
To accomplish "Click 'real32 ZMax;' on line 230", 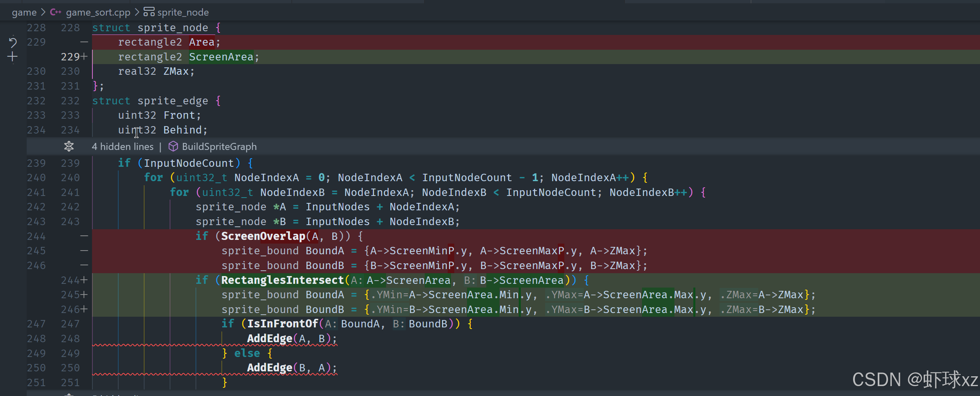I will coord(156,71).
